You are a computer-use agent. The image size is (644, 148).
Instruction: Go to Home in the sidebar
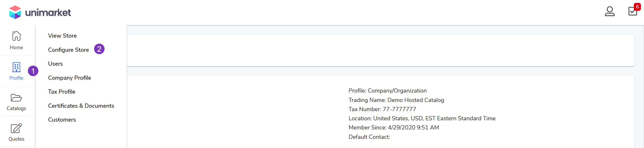click(x=16, y=40)
